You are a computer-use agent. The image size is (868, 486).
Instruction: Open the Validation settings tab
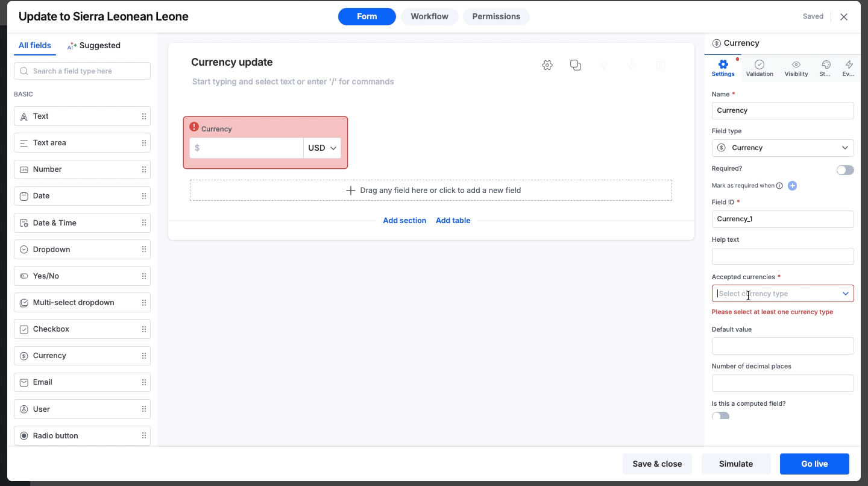[x=759, y=68]
